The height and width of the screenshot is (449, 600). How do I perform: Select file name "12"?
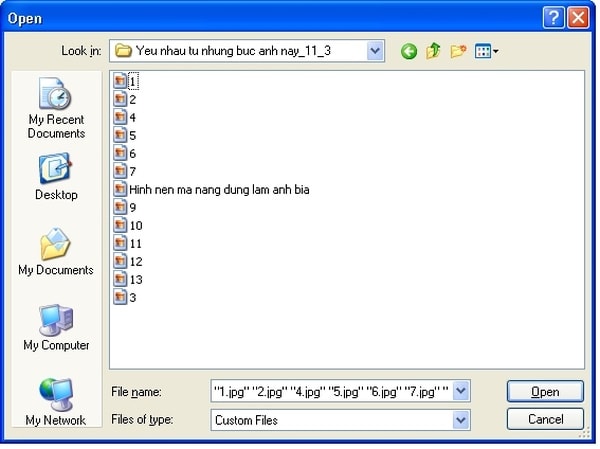click(x=136, y=261)
